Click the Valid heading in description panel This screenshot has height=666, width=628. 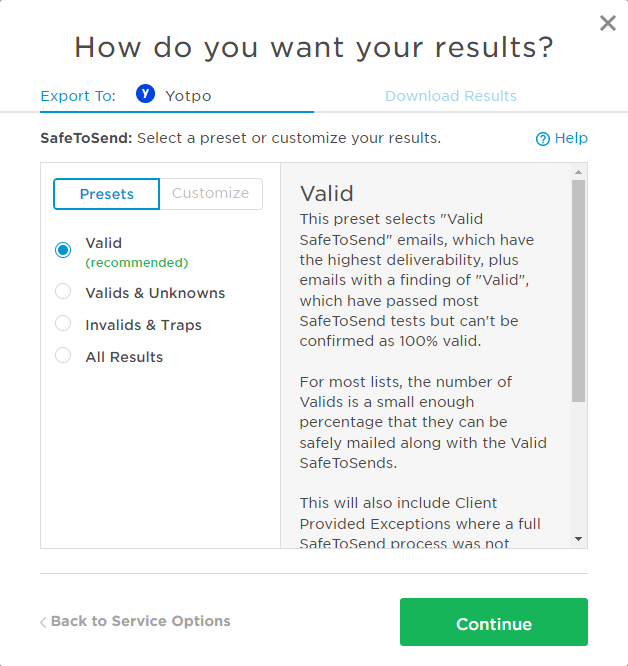(x=327, y=193)
